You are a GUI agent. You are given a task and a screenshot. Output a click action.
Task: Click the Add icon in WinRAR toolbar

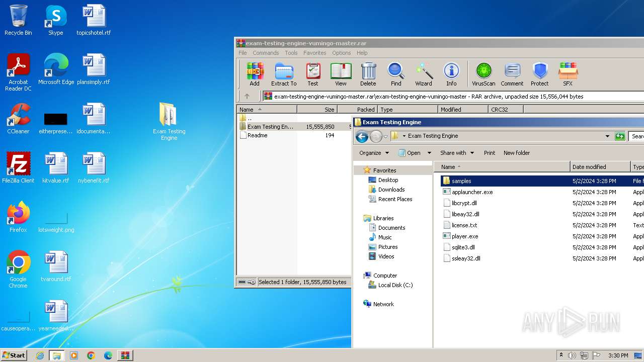click(x=255, y=74)
